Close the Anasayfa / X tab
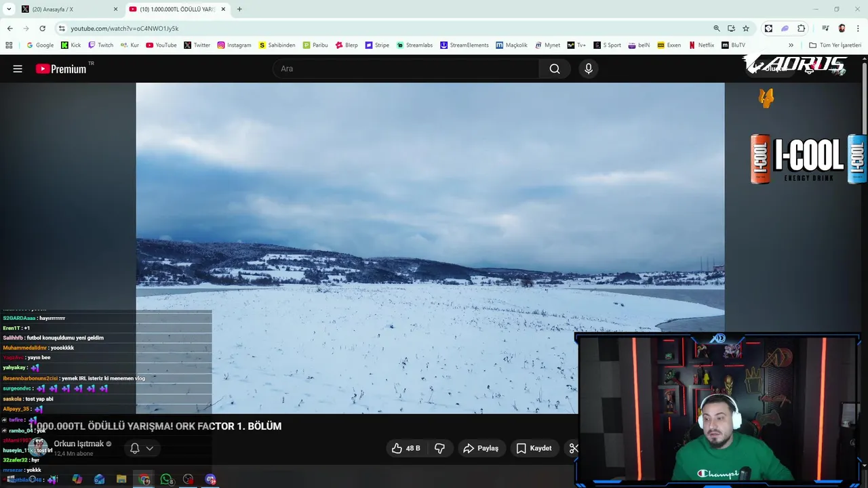The image size is (868, 488). (x=115, y=9)
